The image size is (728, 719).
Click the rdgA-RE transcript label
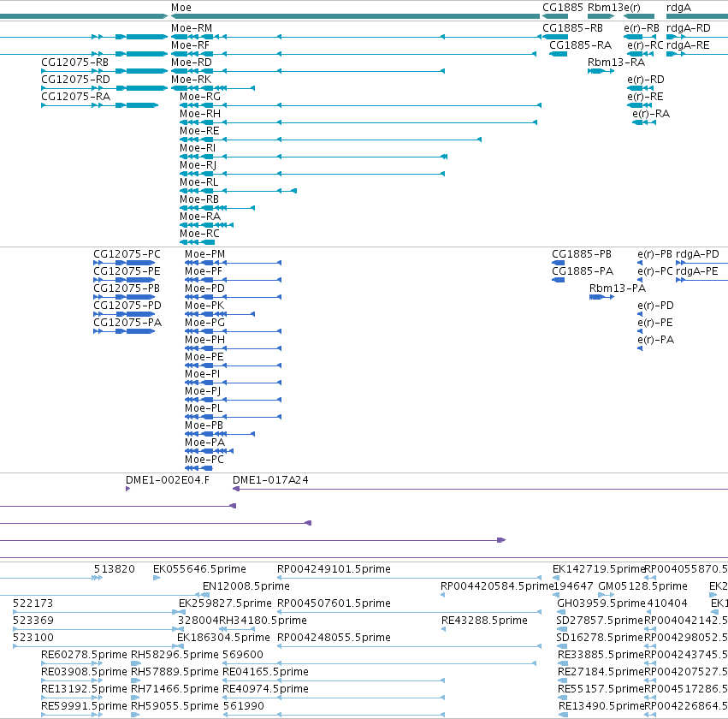tap(688, 45)
